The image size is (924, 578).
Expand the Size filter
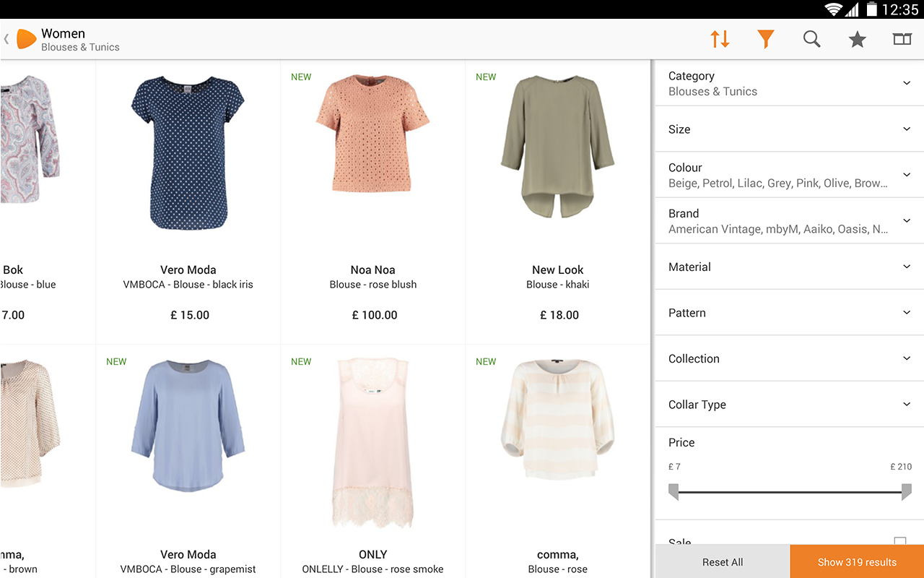tap(788, 129)
